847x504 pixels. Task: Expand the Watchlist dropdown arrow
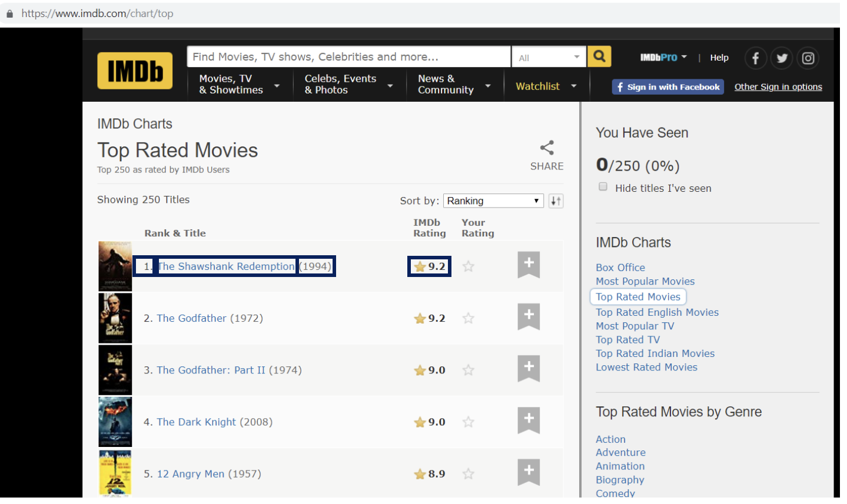tap(574, 86)
